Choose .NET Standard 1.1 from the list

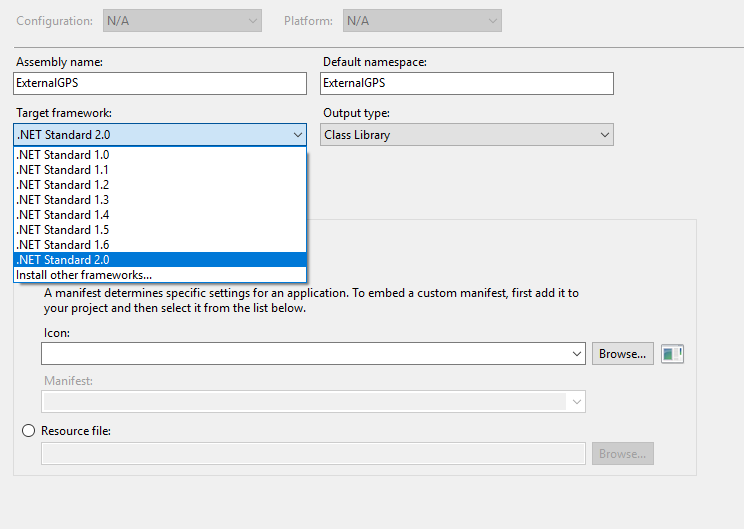pyautogui.click(x=62, y=170)
